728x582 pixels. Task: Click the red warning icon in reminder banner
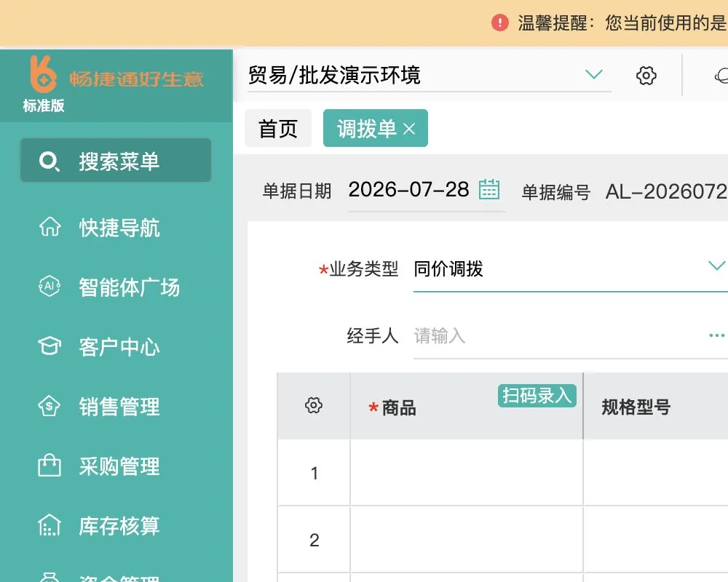point(500,23)
